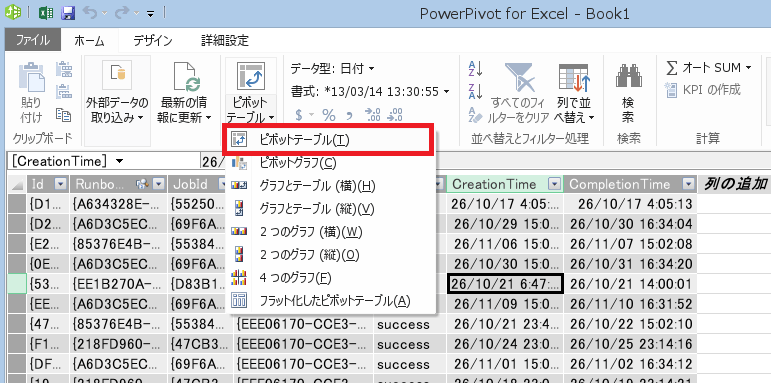
Task: Open filter dropdown on Id column
Action: tap(60, 184)
